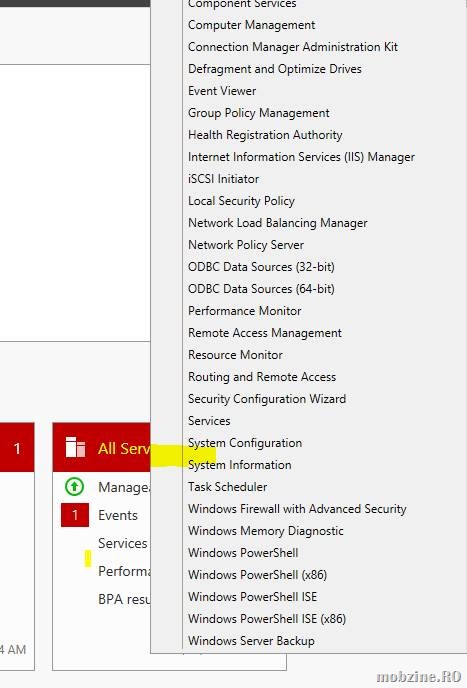Open Windows PowerShell ISE (x86)
Viewport: 467px width, 688px height.
tap(267, 619)
